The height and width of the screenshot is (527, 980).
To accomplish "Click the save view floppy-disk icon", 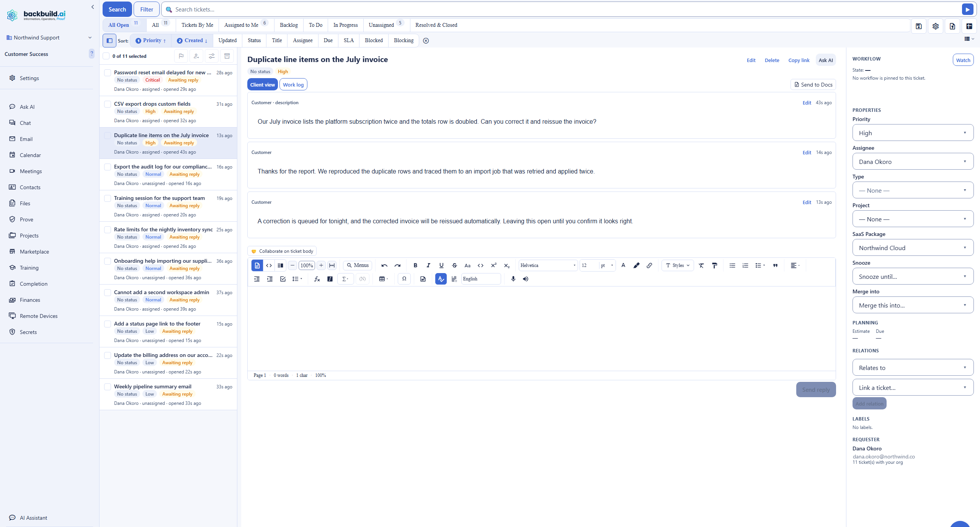I will (x=919, y=26).
